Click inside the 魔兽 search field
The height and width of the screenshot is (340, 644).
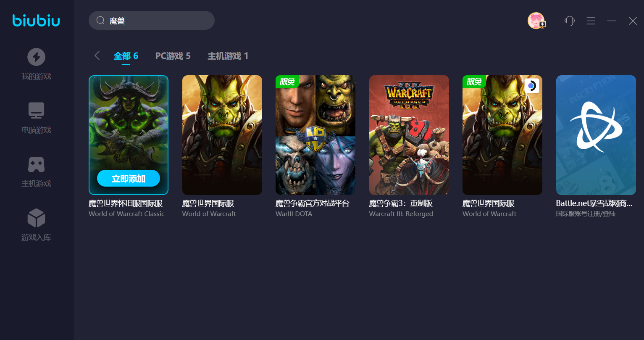[x=152, y=20]
